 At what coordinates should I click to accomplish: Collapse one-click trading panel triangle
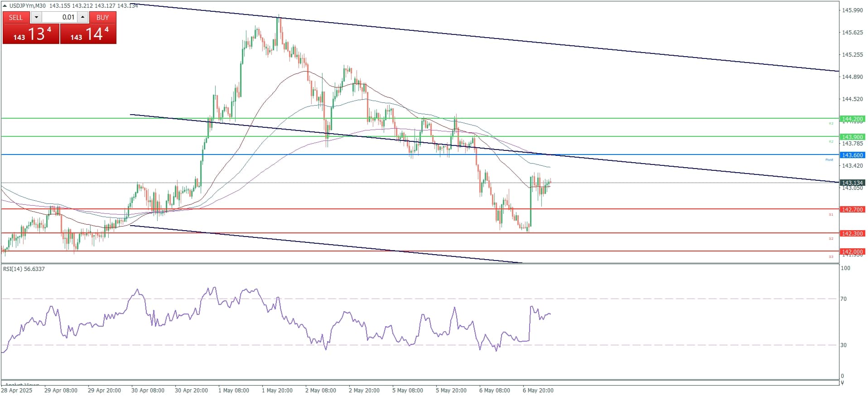[x=5, y=5]
